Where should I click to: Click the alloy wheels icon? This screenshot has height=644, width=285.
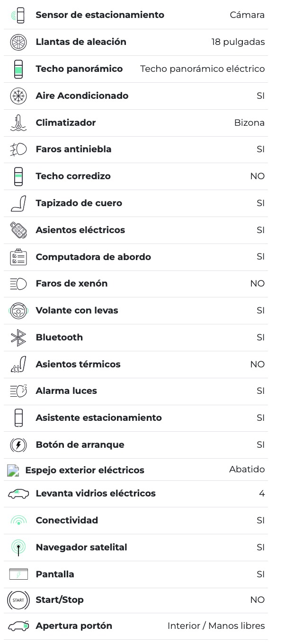[x=18, y=43]
